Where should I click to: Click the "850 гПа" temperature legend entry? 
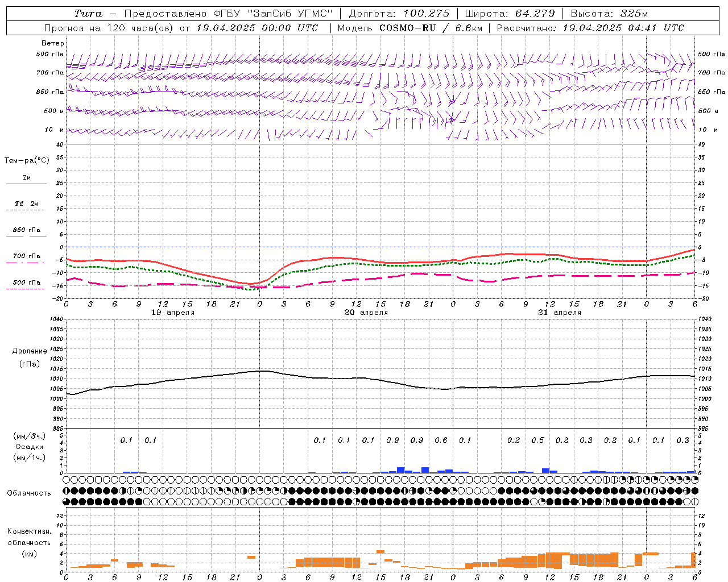point(26,230)
